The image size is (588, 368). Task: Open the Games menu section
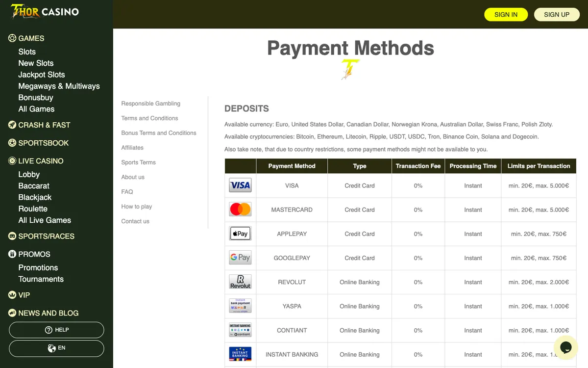click(x=31, y=38)
